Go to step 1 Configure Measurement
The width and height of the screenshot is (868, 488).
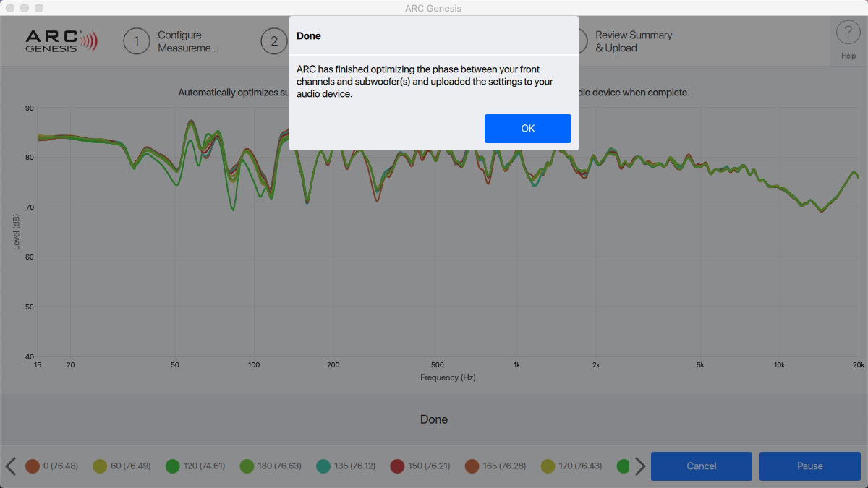click(171, 41)
